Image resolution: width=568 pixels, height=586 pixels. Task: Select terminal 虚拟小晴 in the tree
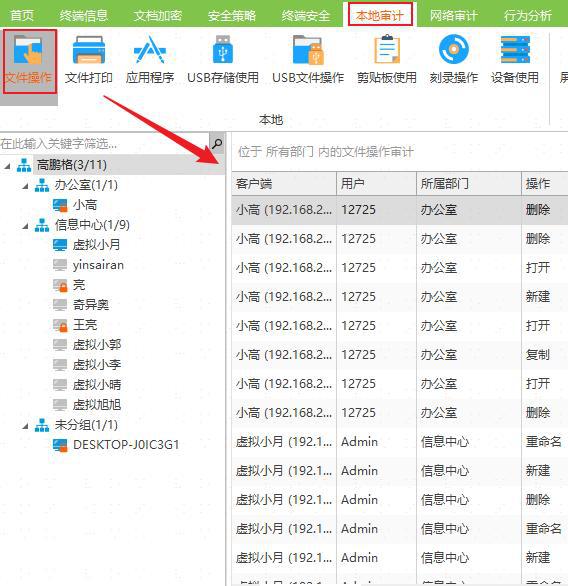tap(96, 385)
